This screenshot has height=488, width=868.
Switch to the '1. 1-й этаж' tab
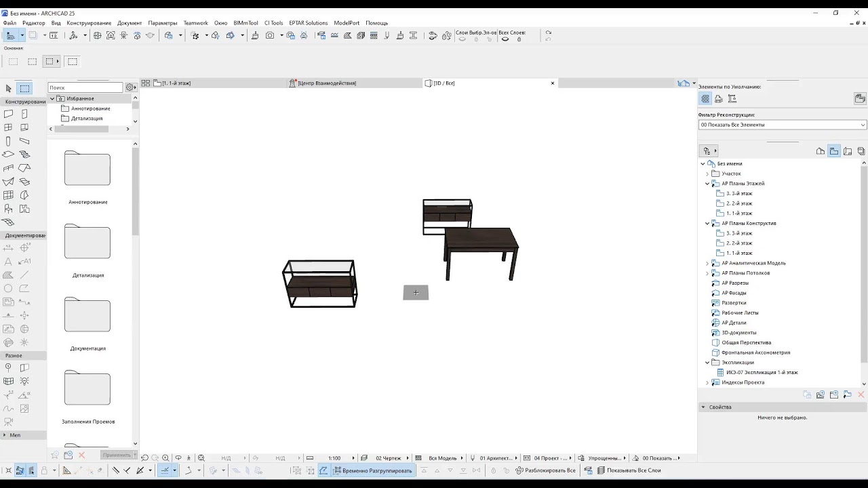point(176,83)
